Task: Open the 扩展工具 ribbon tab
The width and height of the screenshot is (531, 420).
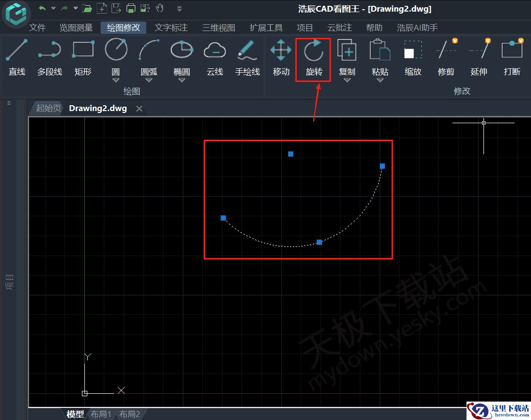Action: pos(266,28)
